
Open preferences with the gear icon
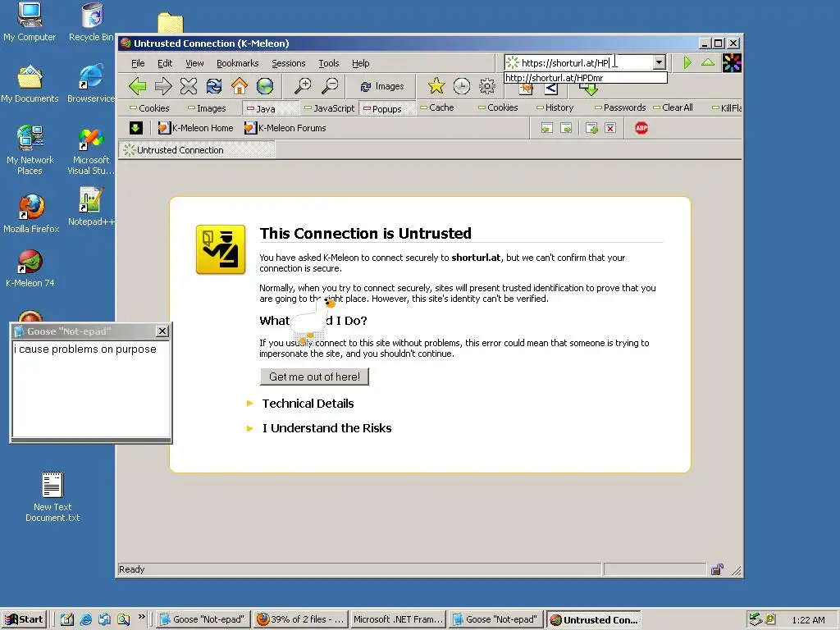click(x=487, y=85)
